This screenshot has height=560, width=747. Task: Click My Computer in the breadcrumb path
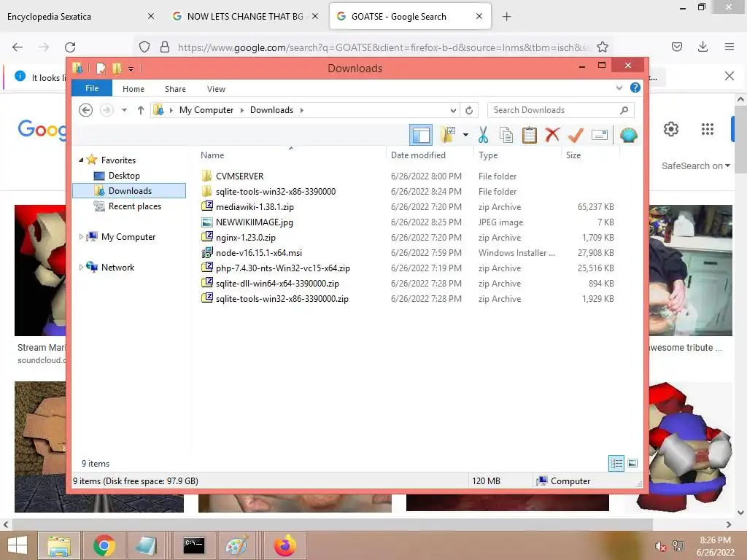click(206, 111)
